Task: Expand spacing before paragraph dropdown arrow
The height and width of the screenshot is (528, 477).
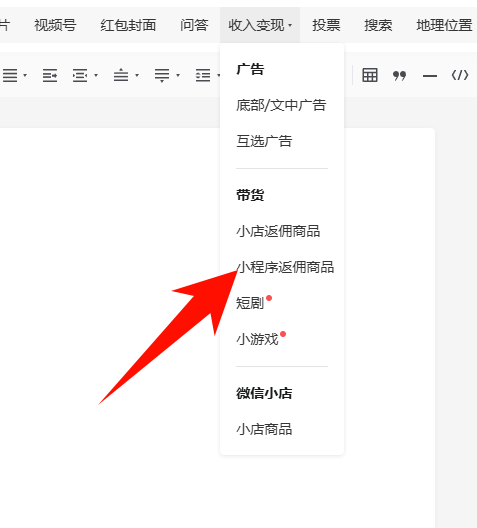Action: coord(137,75)
